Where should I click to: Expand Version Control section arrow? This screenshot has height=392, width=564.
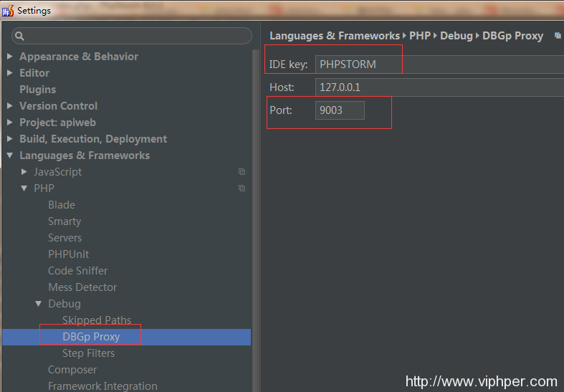(x=10, y=106)
